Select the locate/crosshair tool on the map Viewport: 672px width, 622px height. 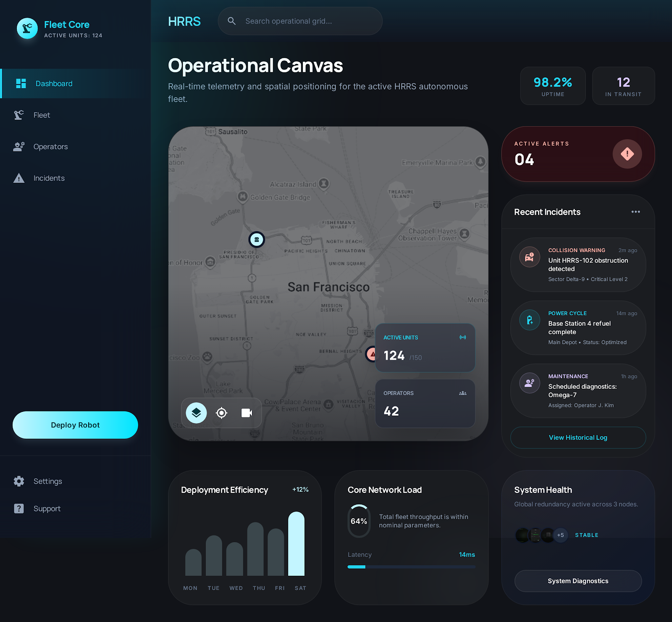[221, 413]
